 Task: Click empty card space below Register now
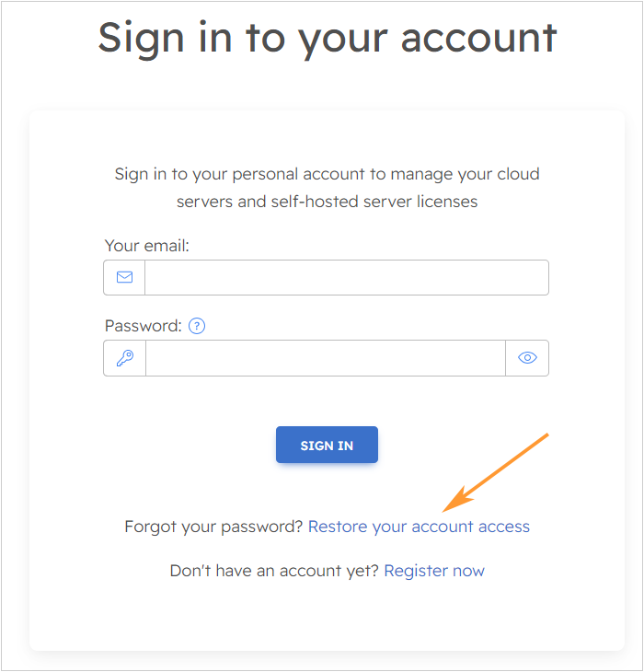[327, 617]
